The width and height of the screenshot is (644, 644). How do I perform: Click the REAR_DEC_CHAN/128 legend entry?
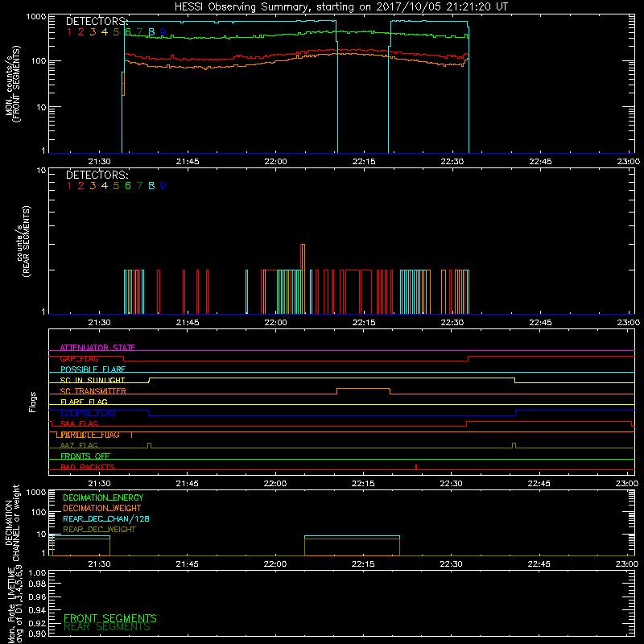tap(106, 518)
